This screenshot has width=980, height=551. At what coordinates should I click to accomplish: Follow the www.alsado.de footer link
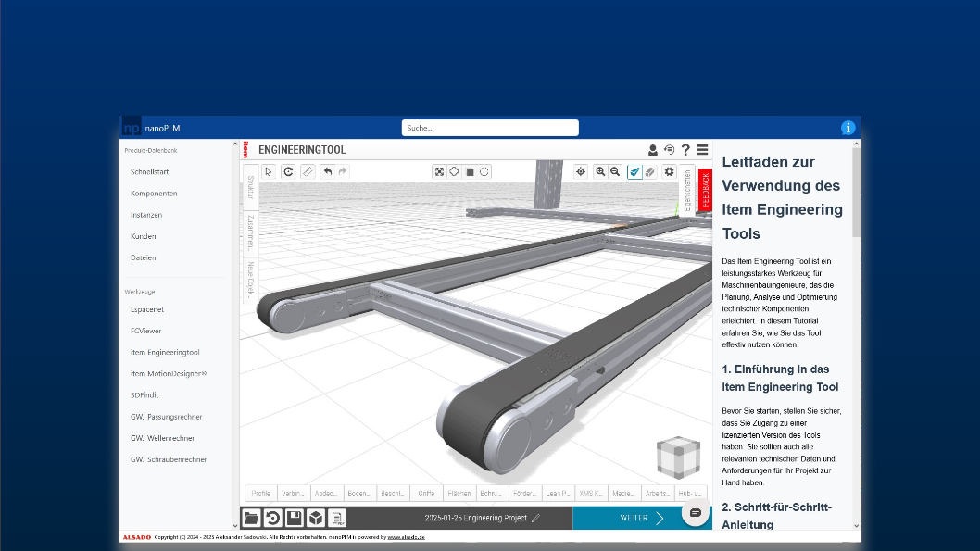407,537
